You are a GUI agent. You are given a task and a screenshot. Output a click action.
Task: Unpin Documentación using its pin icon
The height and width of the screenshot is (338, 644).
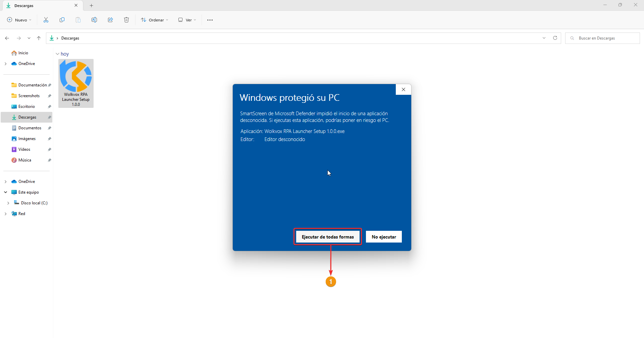pos(50,85)
